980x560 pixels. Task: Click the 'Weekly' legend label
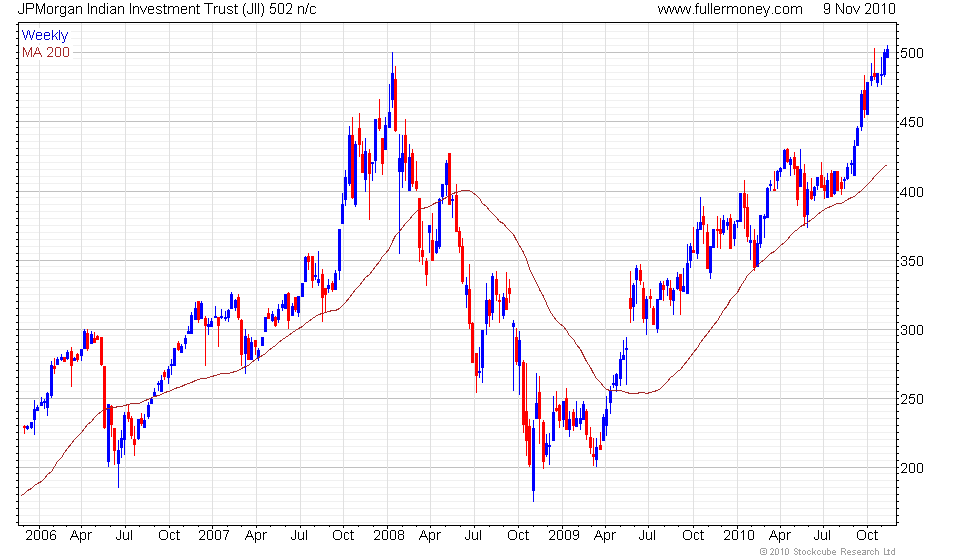44,36
